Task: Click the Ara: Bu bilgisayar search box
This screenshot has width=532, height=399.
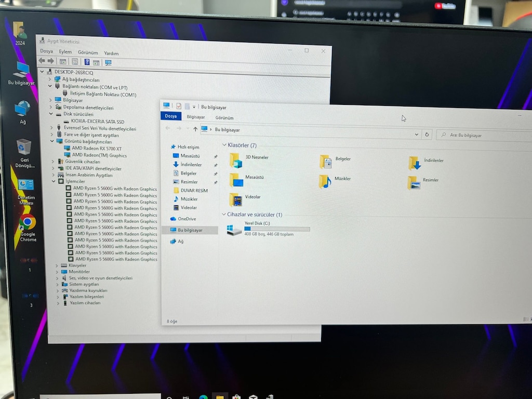Action: [485, 136]
